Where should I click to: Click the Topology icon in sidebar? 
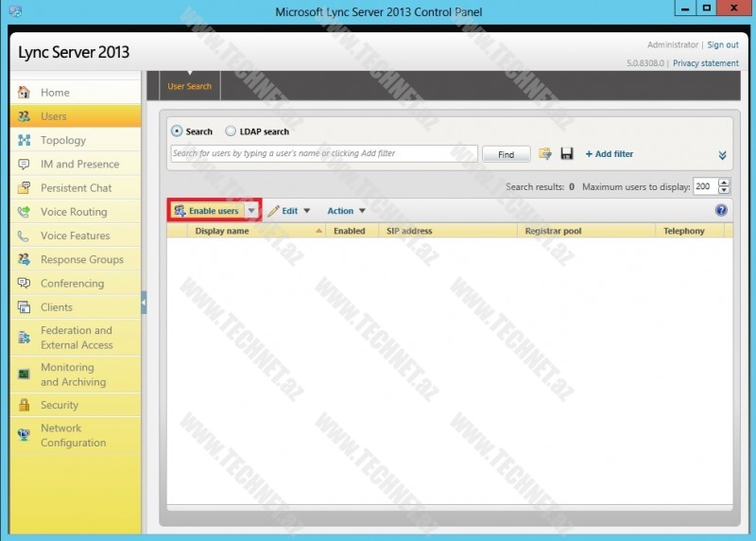pyautogui.click(x=24, y=140)
